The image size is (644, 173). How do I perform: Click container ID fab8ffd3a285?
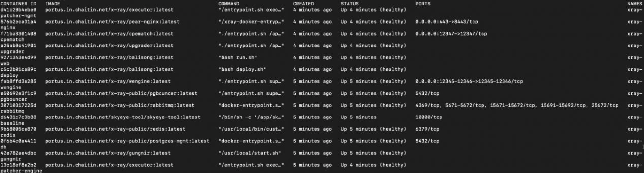click(18, 81)
